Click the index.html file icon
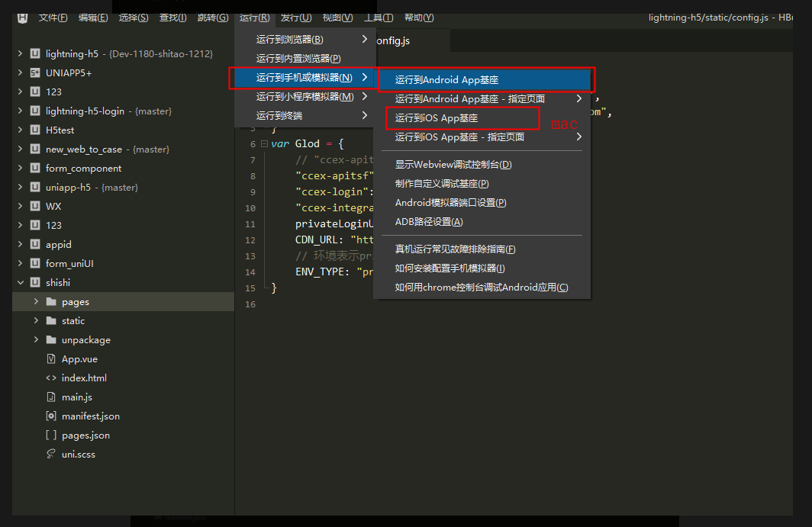The width and height of the screenshot is (812, 527). pos(51,378)
